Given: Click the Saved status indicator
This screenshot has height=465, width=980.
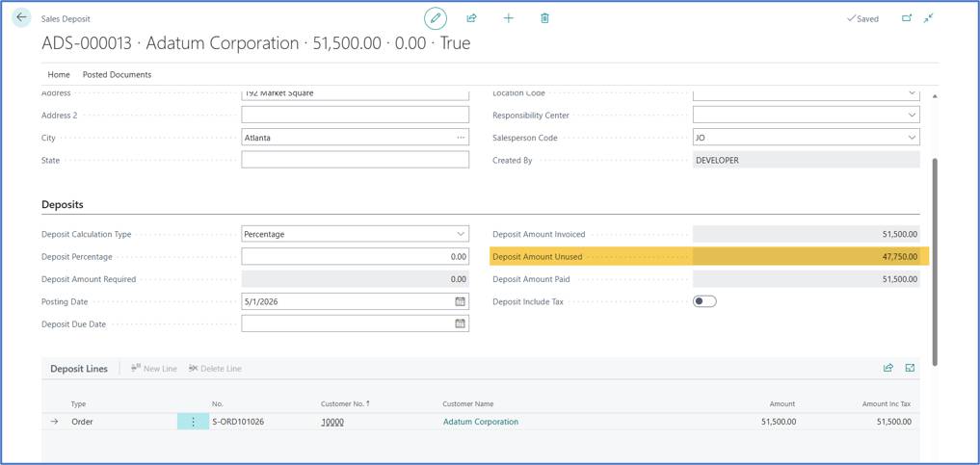Looking at the screenshot, I should click(x=862, y=18).
